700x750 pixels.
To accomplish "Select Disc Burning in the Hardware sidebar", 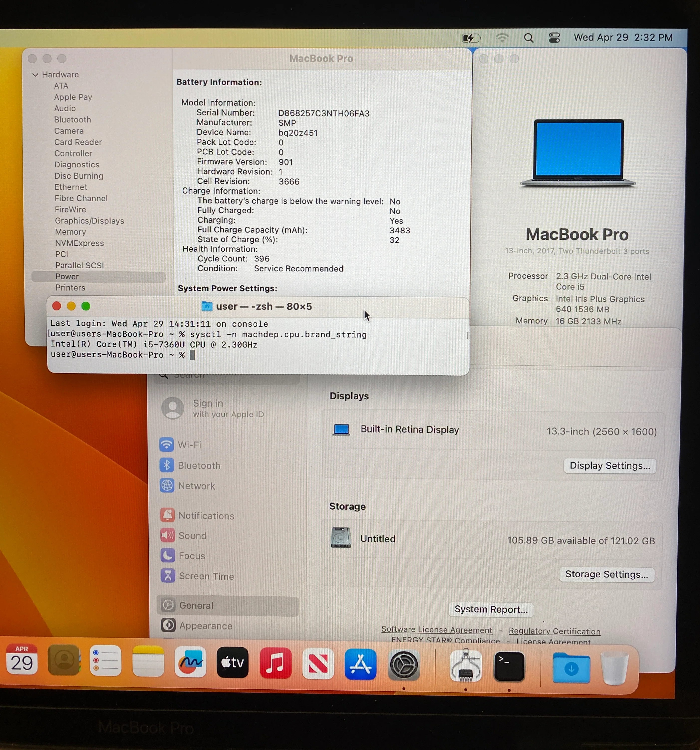I will click(x=79, y=176).
